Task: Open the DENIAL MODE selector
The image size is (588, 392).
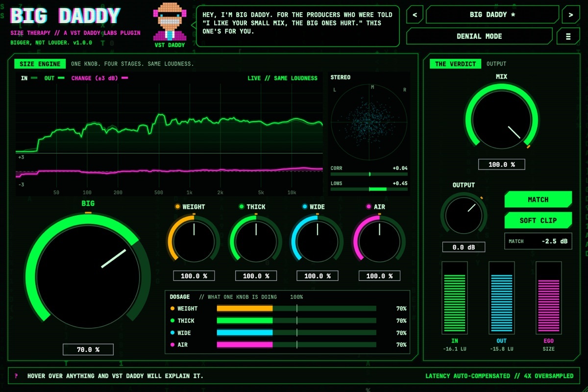Action: point(479,36)
